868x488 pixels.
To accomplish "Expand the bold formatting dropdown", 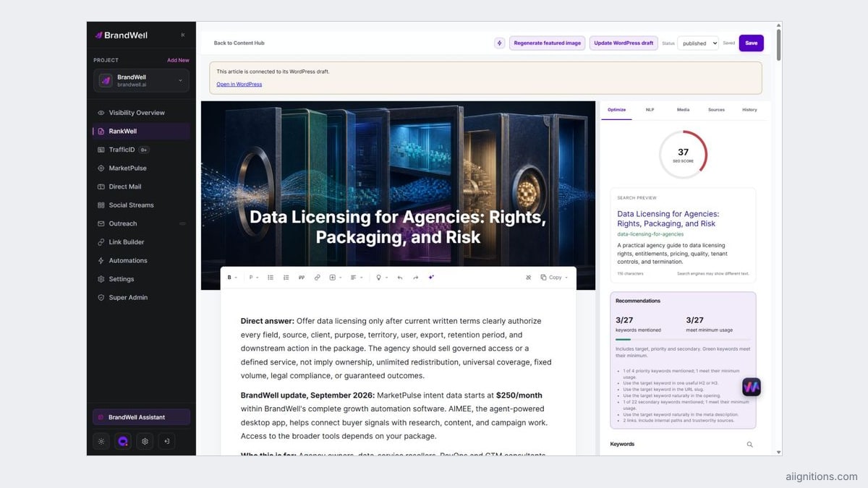I will [232, 278].
